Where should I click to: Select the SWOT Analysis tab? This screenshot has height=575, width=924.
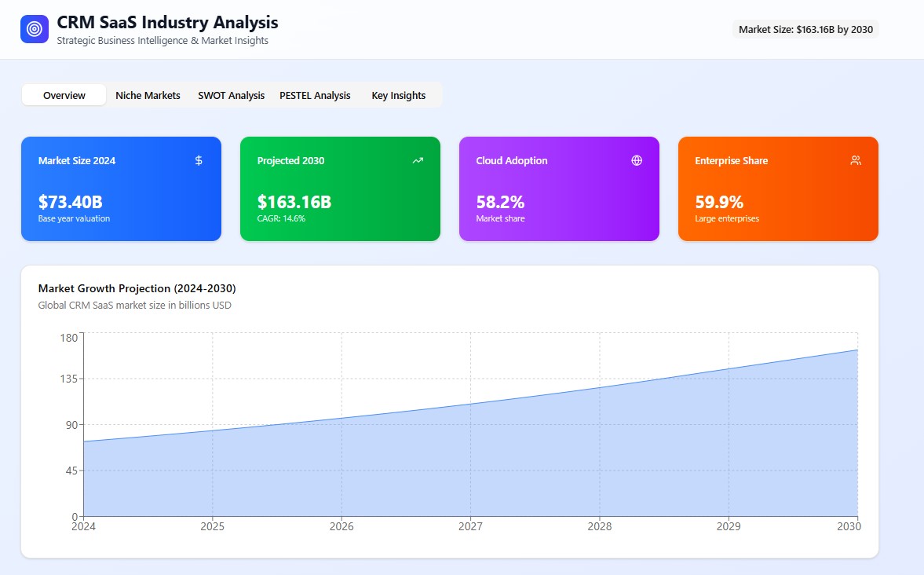[231, 95]
